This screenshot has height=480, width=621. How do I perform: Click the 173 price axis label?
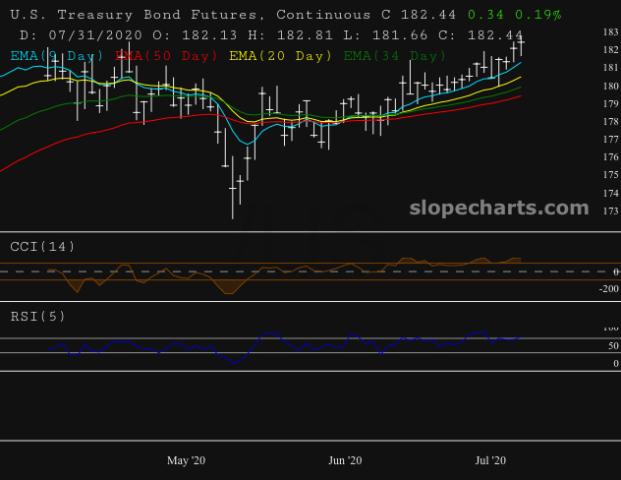pyautogui.click(x=609, y=211)
